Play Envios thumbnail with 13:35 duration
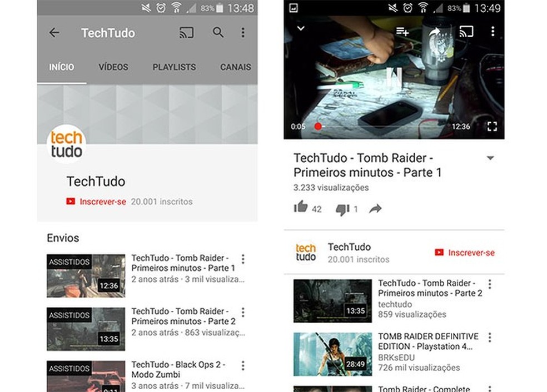This screenshot has width=547, height=392. (86, 329)
